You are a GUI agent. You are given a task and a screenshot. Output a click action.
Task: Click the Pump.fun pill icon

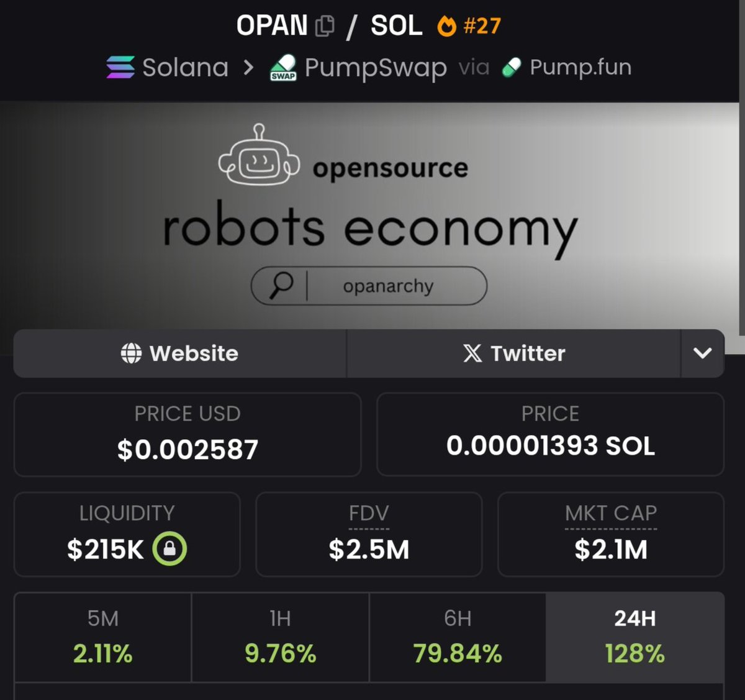pos(512,67)
